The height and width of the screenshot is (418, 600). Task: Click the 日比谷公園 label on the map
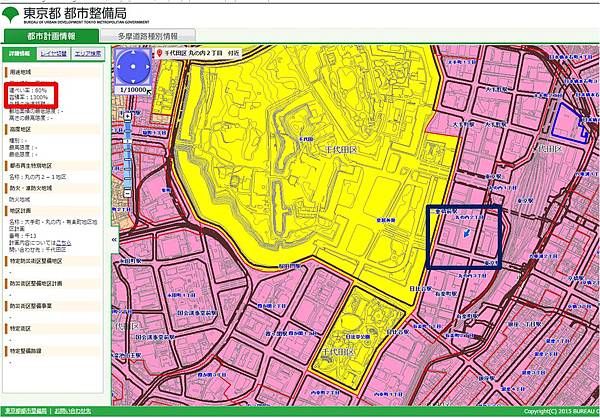coord(358,337)
